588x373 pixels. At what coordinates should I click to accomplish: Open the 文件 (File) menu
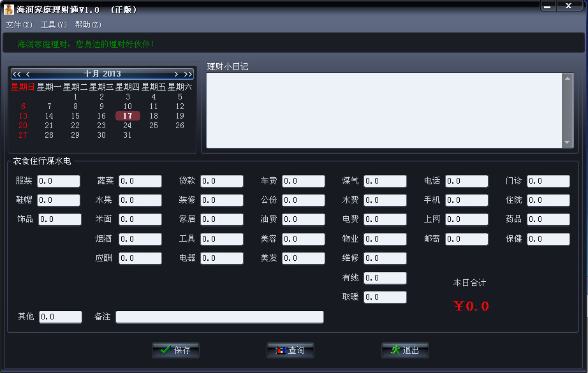18,25
